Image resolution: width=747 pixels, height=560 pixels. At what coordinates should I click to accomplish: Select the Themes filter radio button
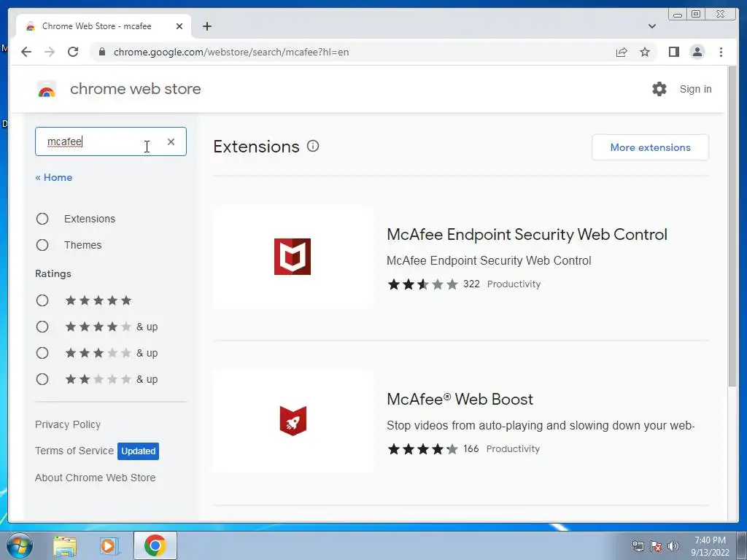[42, 245]
